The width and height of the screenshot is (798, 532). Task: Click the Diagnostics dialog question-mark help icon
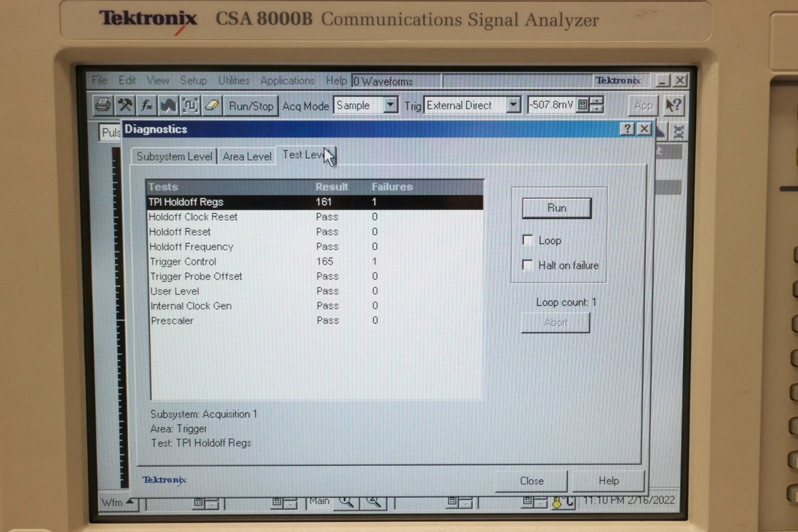(627, 129)
